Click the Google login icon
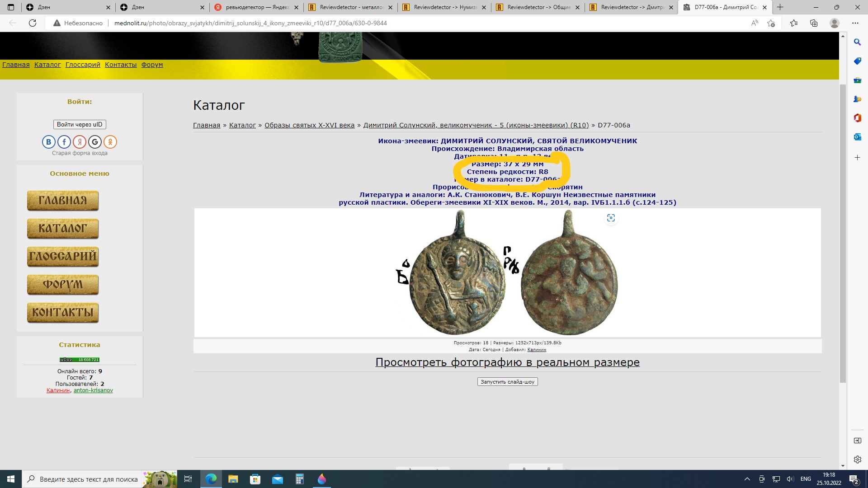The image size is (868, 488). coord(95,142)
